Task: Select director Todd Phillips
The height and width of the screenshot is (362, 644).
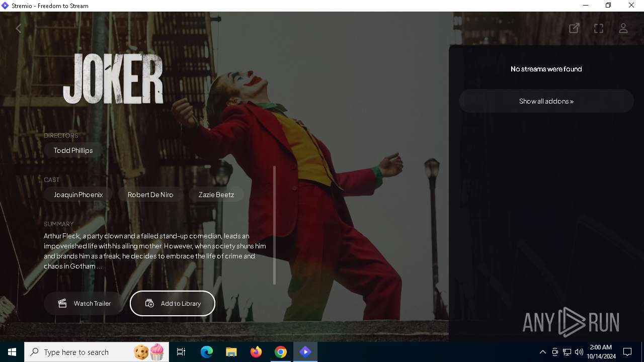Action: click(x=73, y=150)
